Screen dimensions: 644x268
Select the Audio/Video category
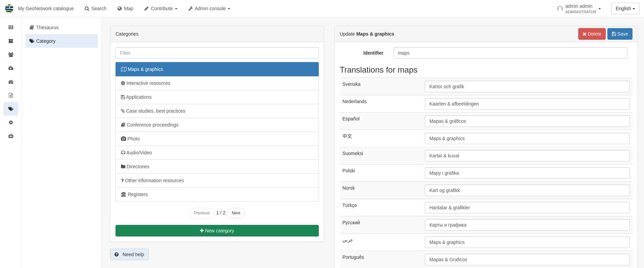pos(217,153)
